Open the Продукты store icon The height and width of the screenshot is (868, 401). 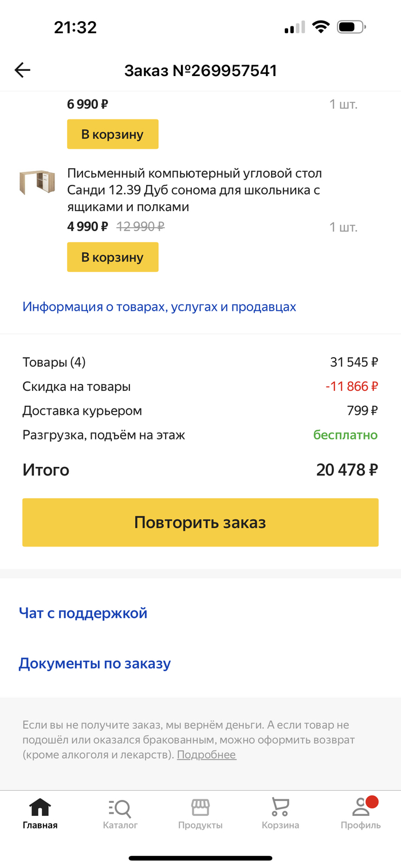tap(200, 808)
